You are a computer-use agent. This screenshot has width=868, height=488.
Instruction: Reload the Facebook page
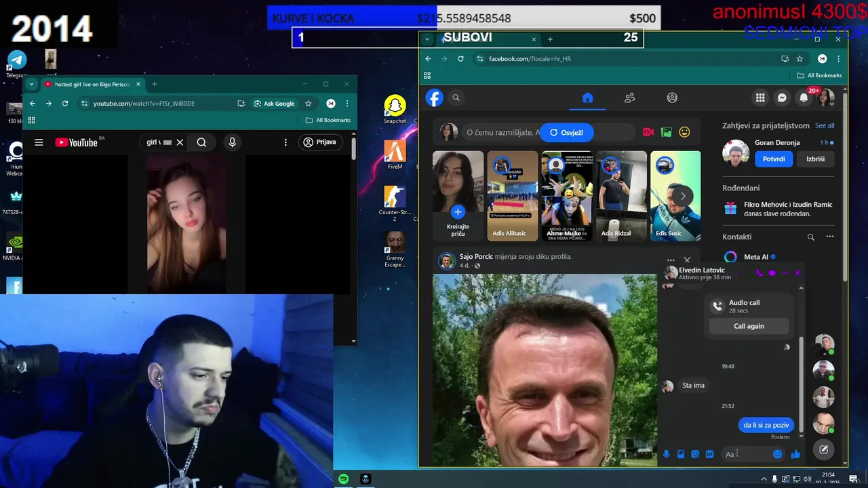(460, 59)
